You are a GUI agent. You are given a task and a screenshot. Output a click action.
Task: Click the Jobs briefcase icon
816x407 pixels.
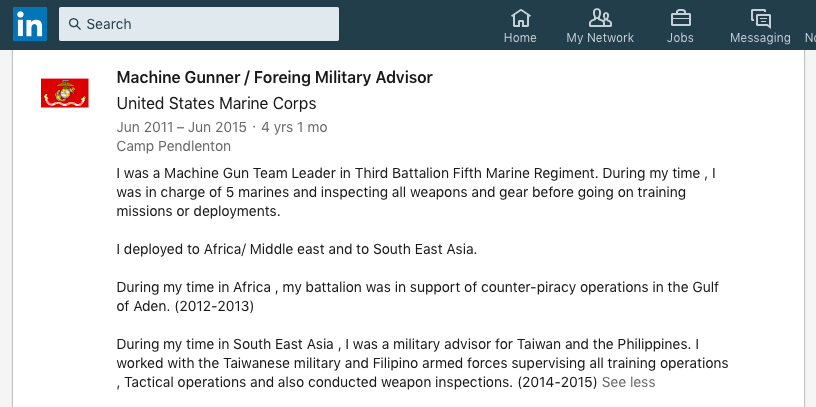click(x=680, y=18)
